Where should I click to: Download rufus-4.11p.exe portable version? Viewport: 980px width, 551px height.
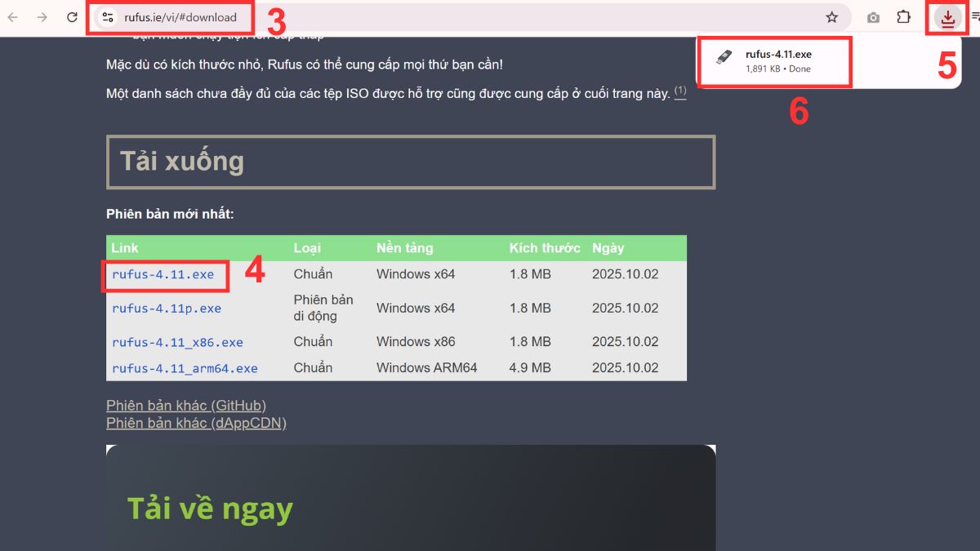coord(167,309)
